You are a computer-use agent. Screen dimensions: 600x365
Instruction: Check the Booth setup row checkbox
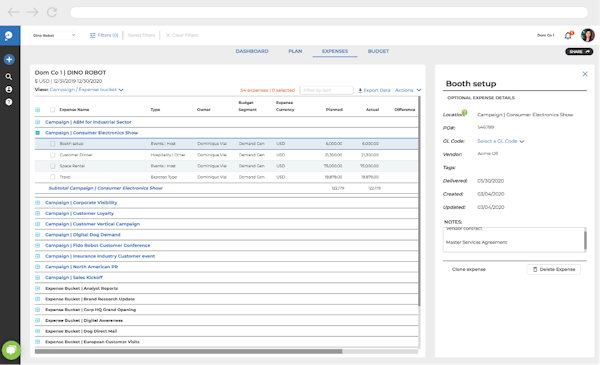click(52, 144)
